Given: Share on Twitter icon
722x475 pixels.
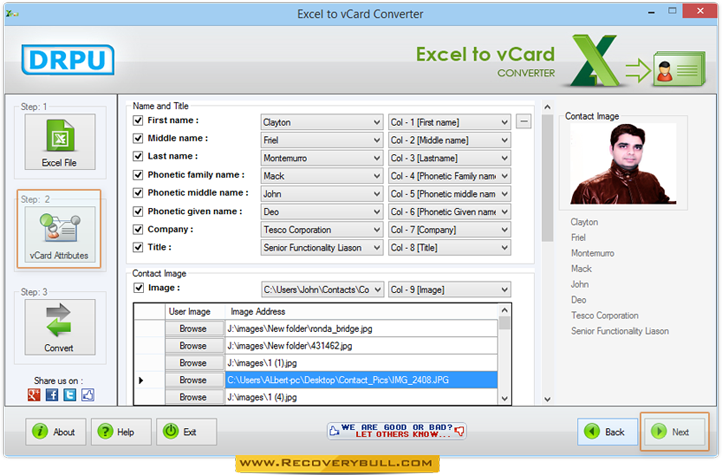Looking at the screenshot, I should 70,395.
